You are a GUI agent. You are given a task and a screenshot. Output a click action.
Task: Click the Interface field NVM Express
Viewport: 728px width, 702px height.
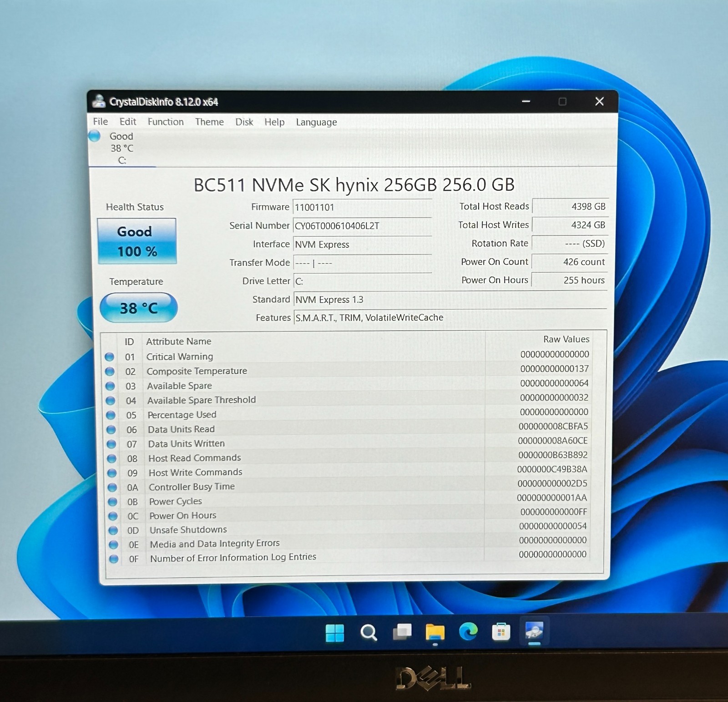pyautogui.click(x=362, y=244)
